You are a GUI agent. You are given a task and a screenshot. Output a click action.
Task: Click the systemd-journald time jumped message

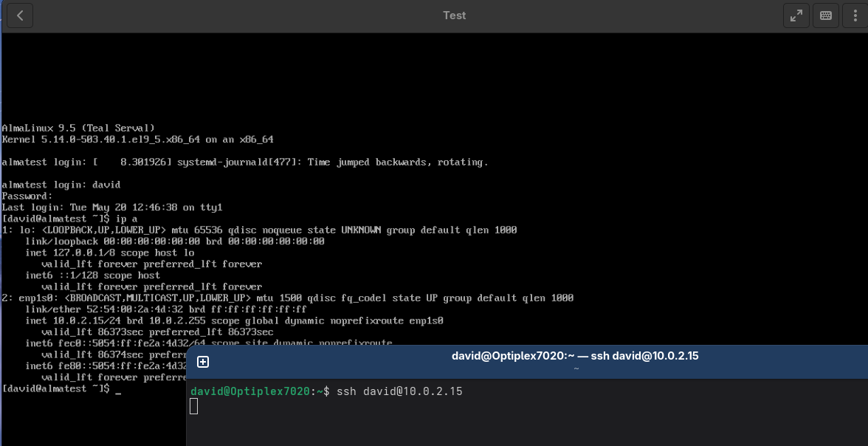click(245, 162)
